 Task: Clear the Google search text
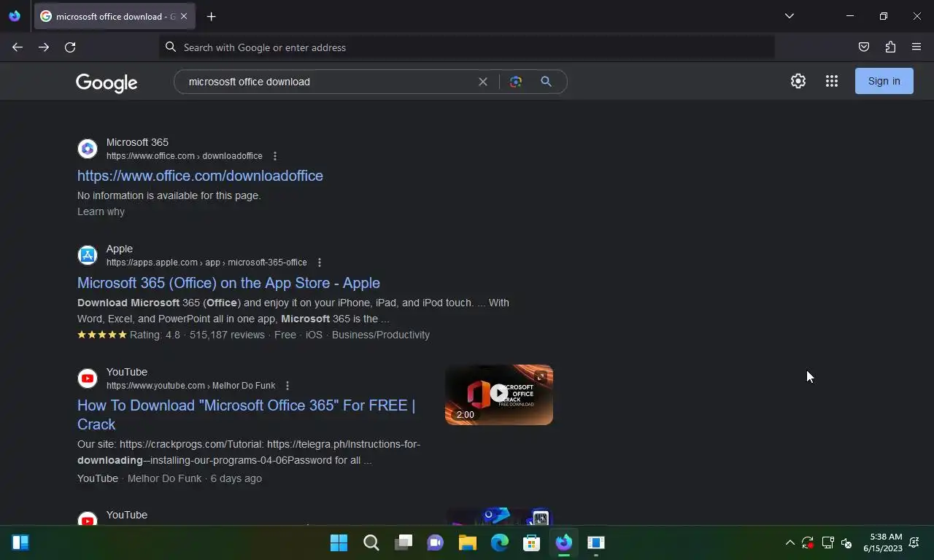tap(483, 82)
